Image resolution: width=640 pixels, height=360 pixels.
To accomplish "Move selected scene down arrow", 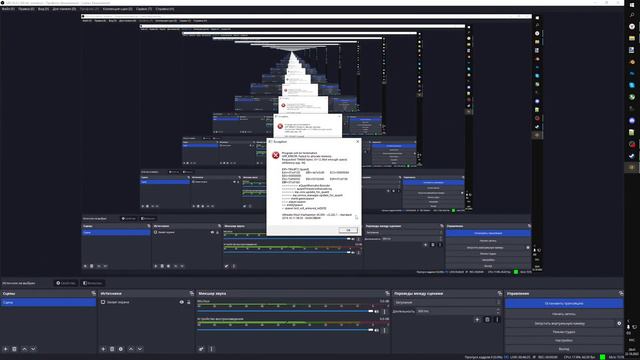I will 33,349.
